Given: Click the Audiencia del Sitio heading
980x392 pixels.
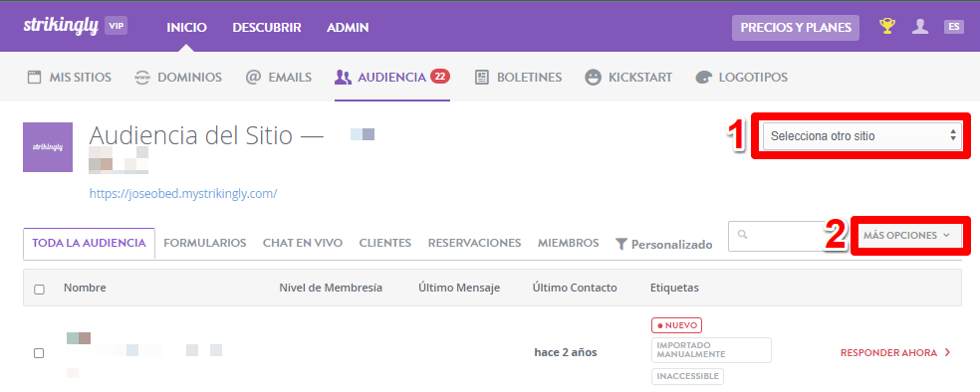Looking at the screenshot, I should tap(206, 135).
